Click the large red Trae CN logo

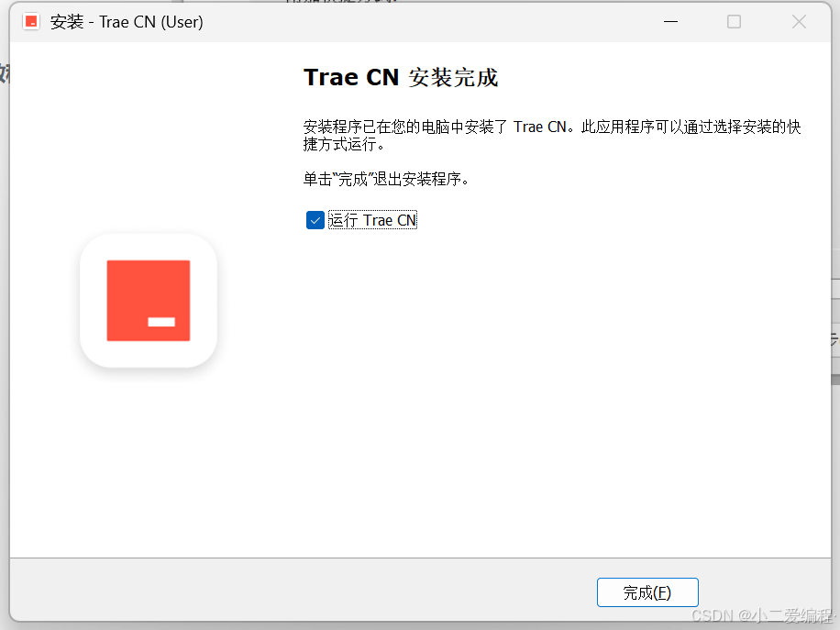(149, 301)
